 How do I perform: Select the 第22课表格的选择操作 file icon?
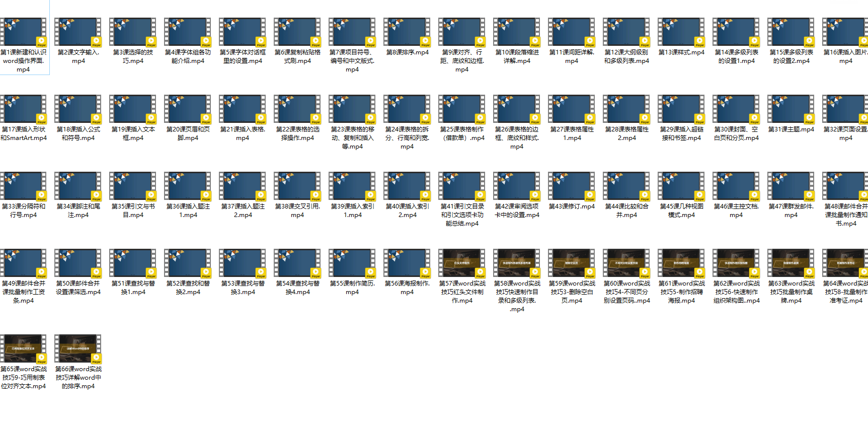297,109
